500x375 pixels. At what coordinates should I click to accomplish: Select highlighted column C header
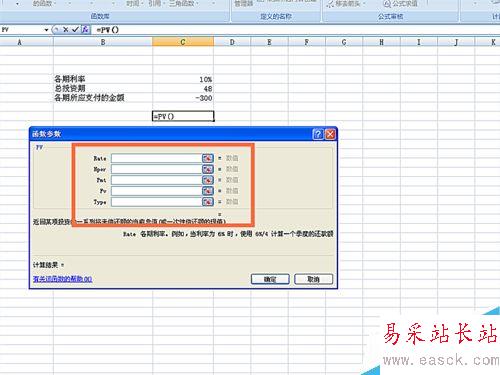(183, 42)
